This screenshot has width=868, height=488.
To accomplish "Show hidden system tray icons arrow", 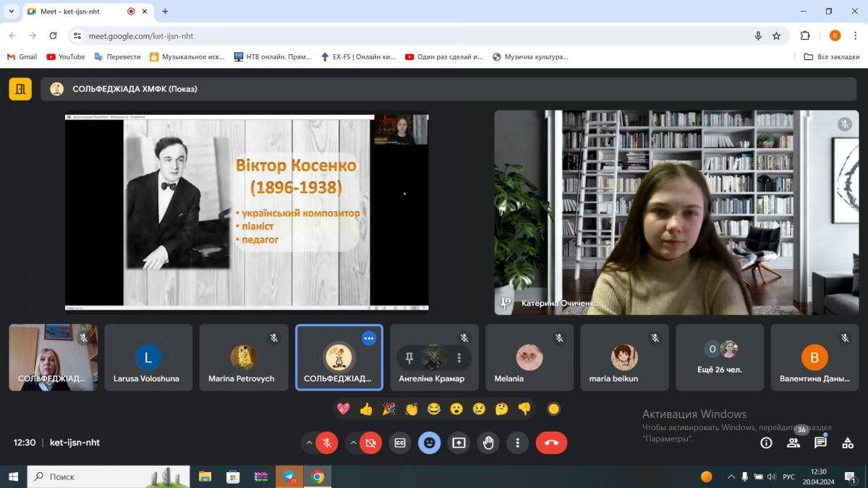I will tap(731, 476).
